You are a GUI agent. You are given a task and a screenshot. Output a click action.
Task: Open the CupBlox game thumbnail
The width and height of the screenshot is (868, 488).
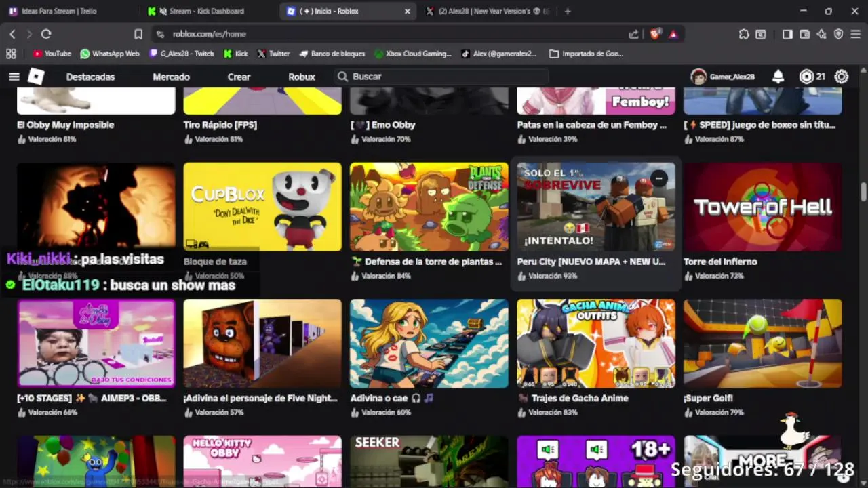tap(262, 207)
